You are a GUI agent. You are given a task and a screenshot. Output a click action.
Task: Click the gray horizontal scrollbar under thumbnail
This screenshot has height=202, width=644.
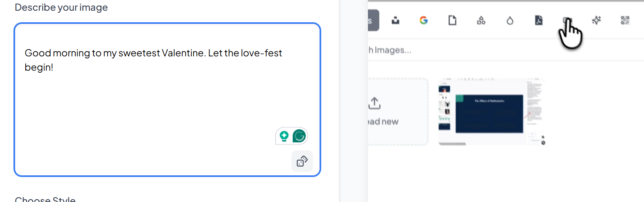click(452, 144)
